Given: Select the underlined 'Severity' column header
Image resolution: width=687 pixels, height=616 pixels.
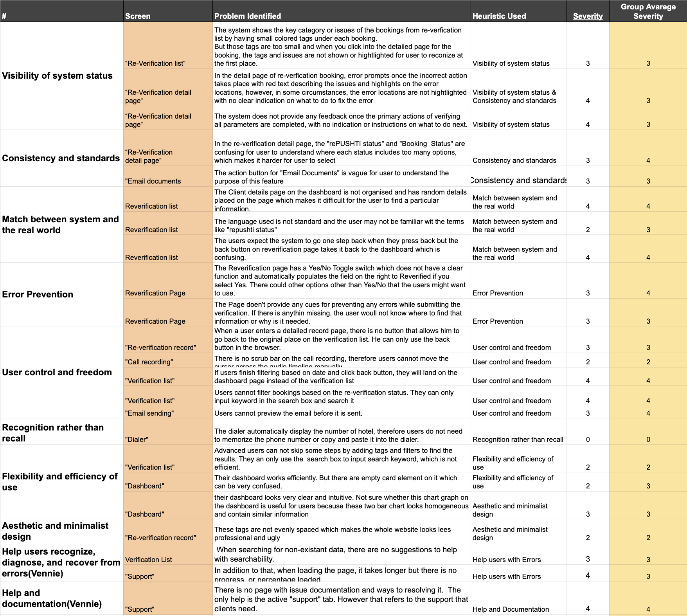Looking at the screenshot, I should pos(588,11).
